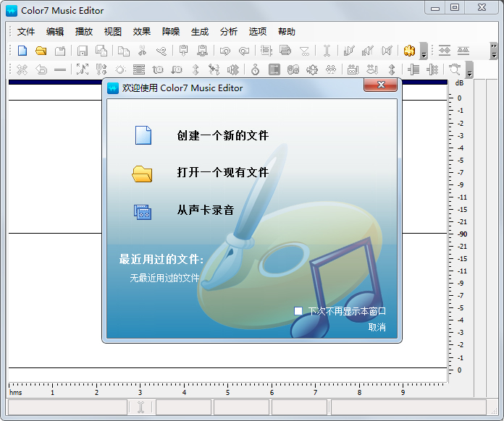Click the yellow folder icon in welcome dialog
Screen dimensions: 504x421
(x=143, y=173)
